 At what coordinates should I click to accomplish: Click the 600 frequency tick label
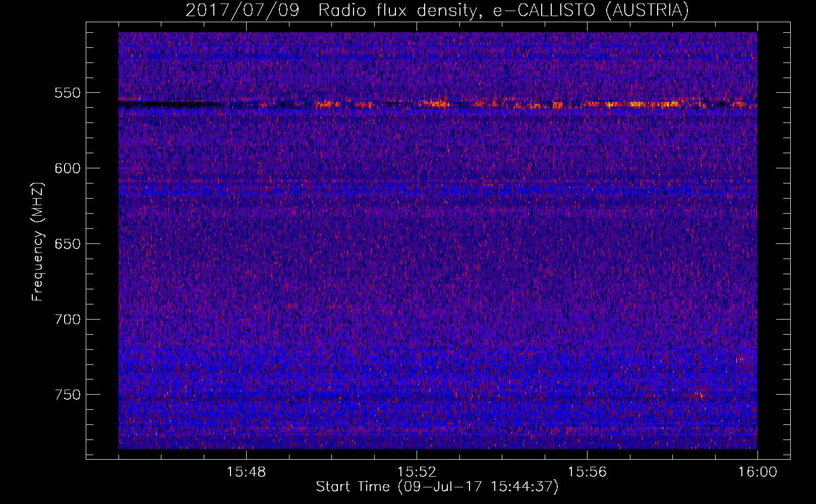tap(68, 168)
